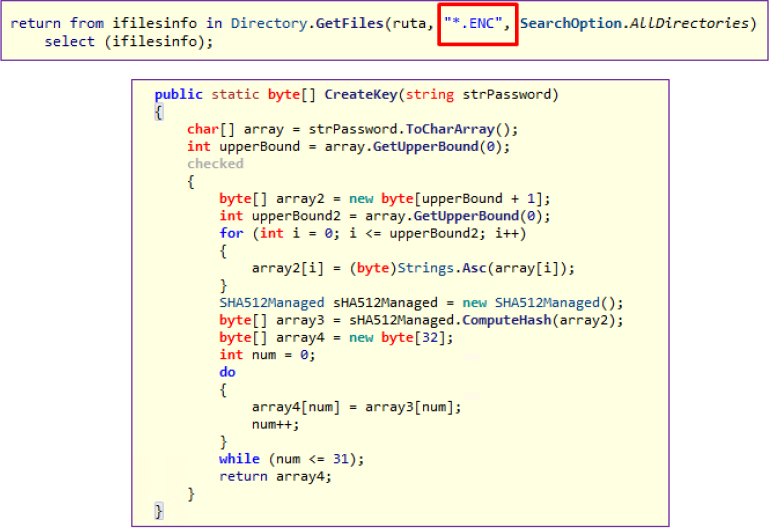The image size is (769, 528).
Task: Click the 'public' keyword of CreateKey
Action: 179,94
